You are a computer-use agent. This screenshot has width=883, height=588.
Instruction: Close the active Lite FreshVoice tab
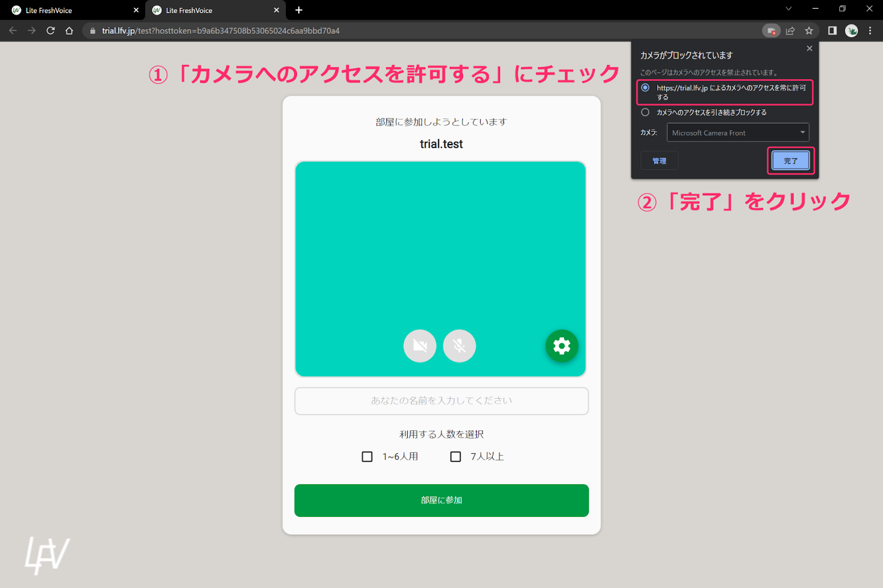coord(276,10)
